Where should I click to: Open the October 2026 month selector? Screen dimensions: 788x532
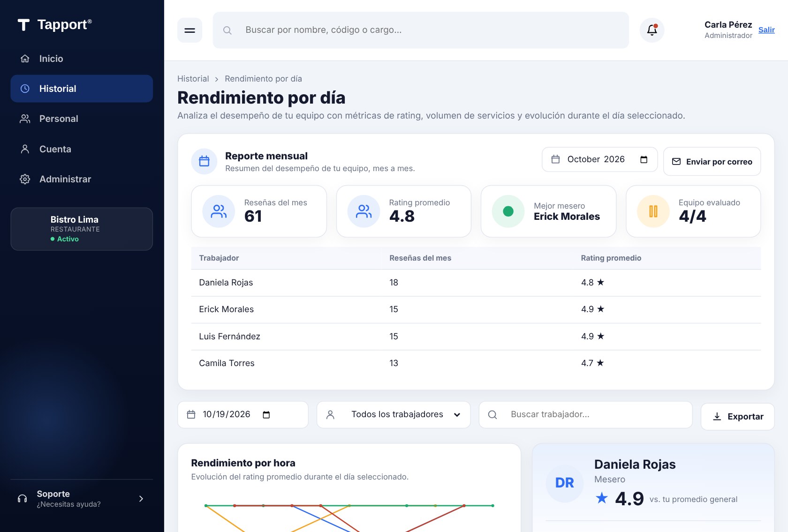click(x=599, y=160)
